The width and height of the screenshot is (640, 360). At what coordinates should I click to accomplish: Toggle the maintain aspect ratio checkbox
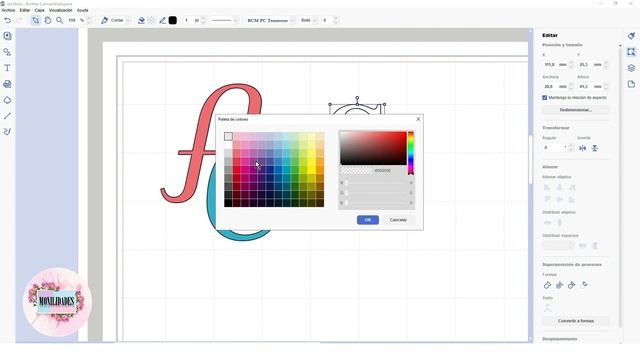tap(544, 98)
